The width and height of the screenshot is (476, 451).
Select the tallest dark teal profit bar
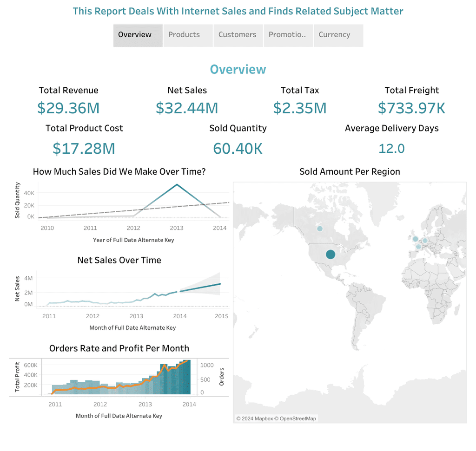[x=187, y=377]
